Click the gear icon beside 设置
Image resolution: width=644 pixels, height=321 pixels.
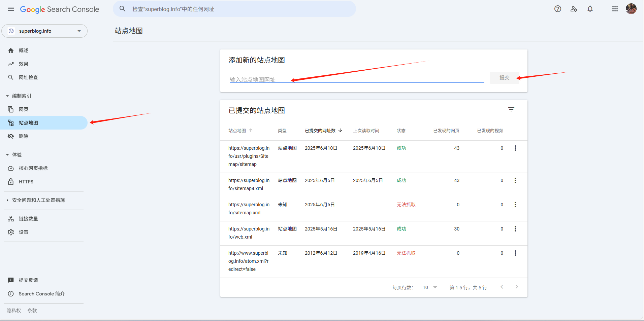point(11,232)
